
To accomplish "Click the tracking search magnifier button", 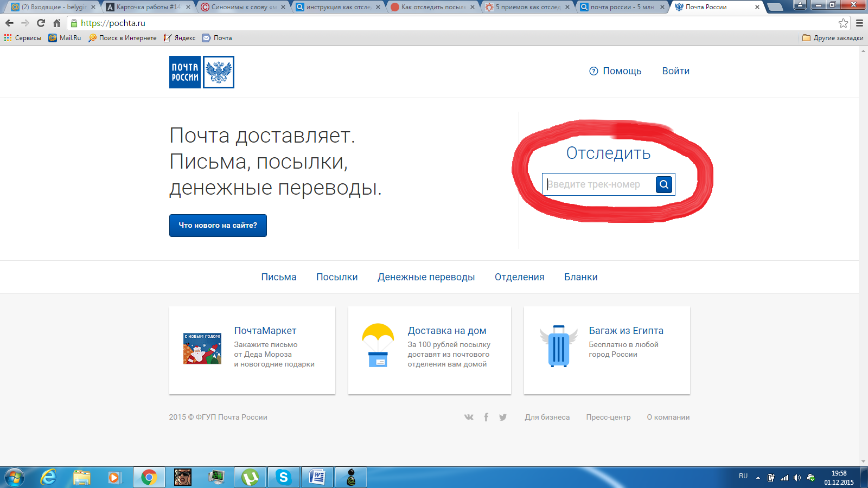I will coord(664,184).
